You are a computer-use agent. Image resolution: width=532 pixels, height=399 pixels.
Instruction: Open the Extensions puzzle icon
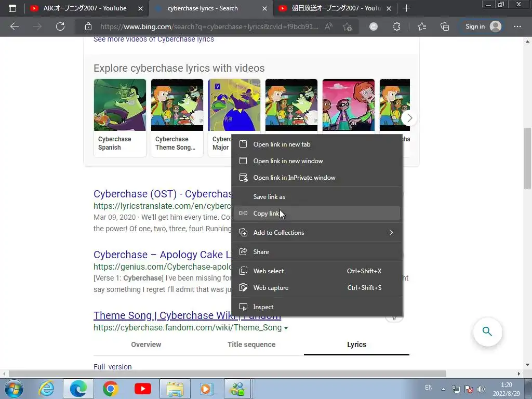pyautogui.click(x=396, y=26)
